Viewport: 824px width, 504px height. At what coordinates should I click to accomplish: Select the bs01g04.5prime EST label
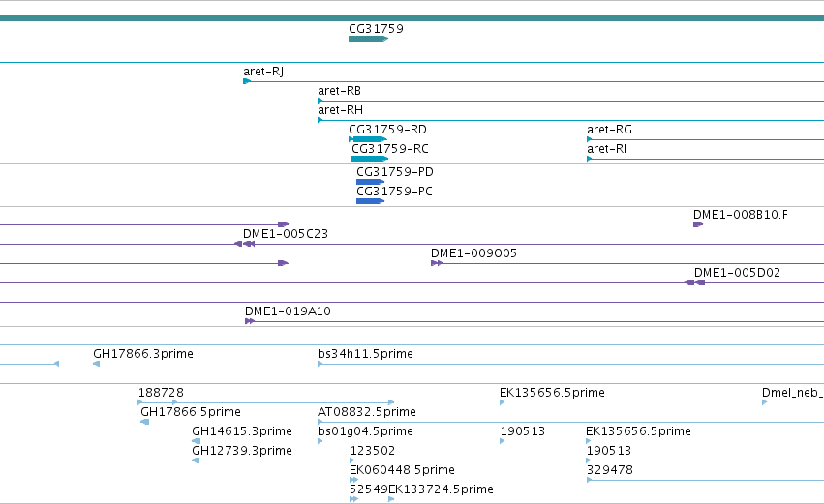pos(365,431)
